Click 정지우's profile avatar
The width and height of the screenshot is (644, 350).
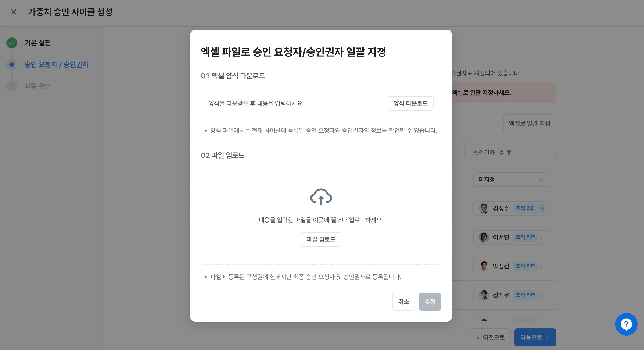point(483,295)
